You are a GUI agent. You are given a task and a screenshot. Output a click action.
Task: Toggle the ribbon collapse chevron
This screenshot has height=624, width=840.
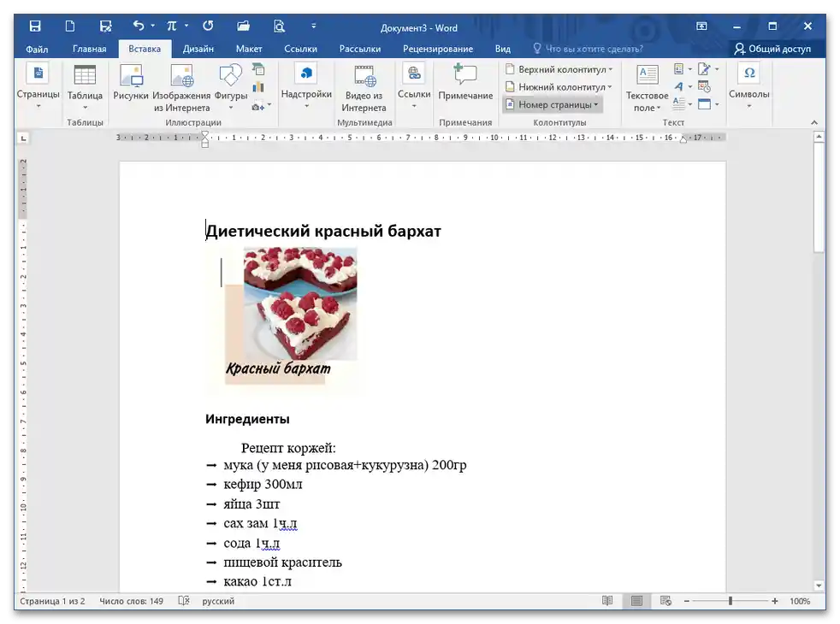(813, 122)
